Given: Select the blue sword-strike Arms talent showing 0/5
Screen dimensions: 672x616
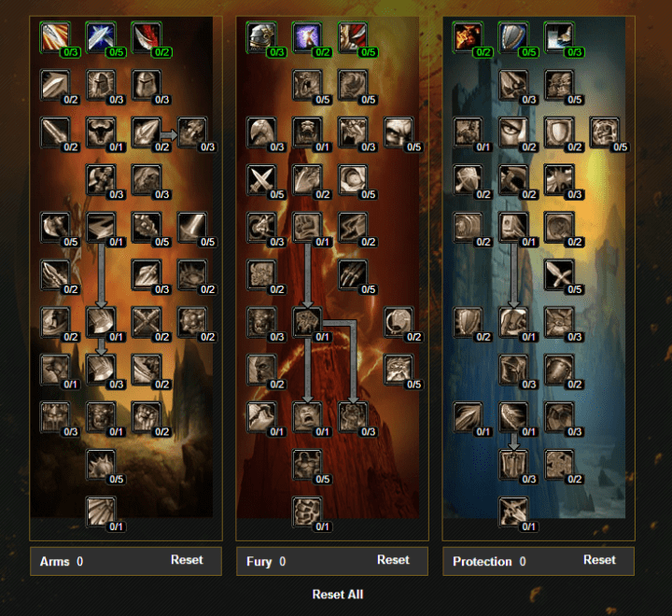Looking at the screenshot, I should coord(101,36).
